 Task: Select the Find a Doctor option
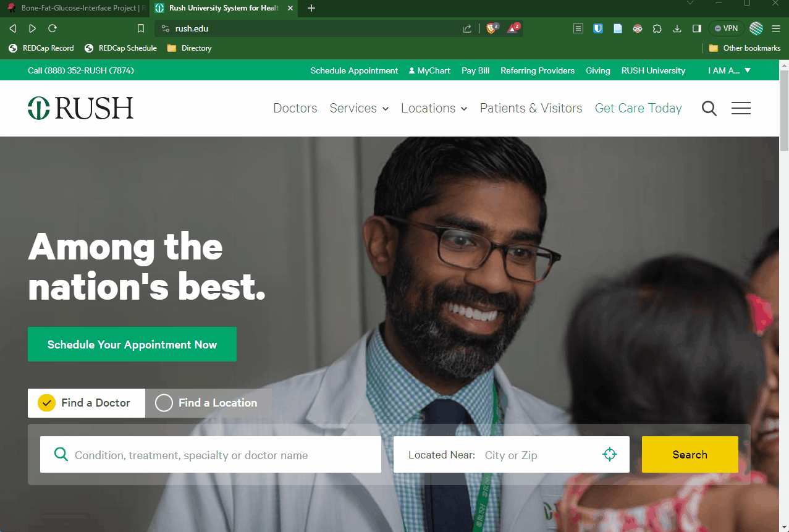coord(86,403)
